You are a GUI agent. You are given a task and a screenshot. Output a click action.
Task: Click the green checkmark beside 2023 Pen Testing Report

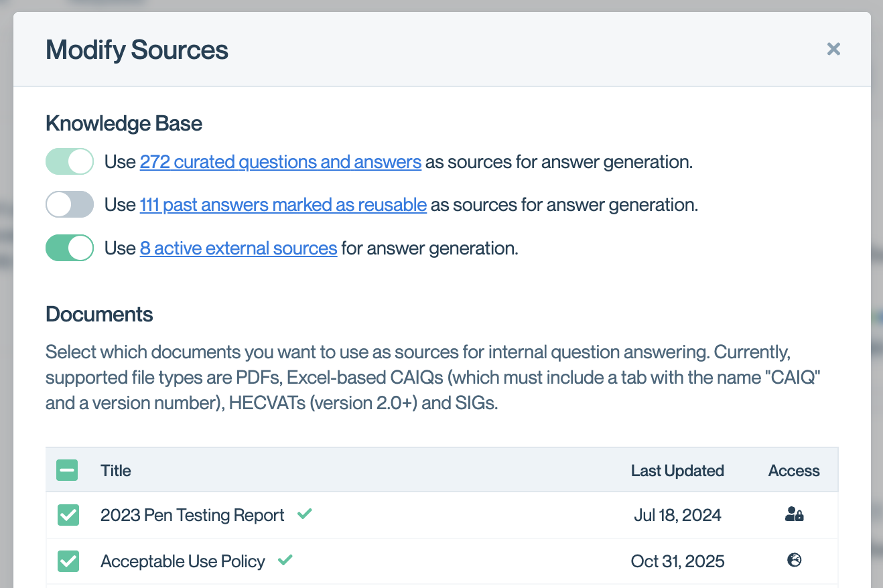click(305, 514)
